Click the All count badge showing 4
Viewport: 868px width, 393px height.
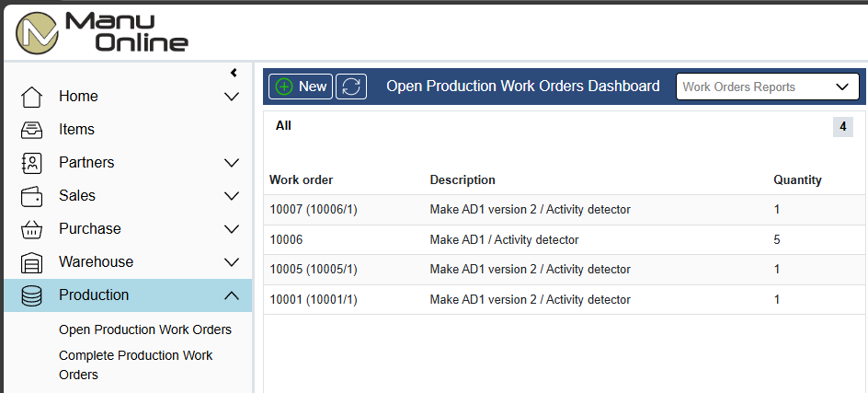click(842, 127)
